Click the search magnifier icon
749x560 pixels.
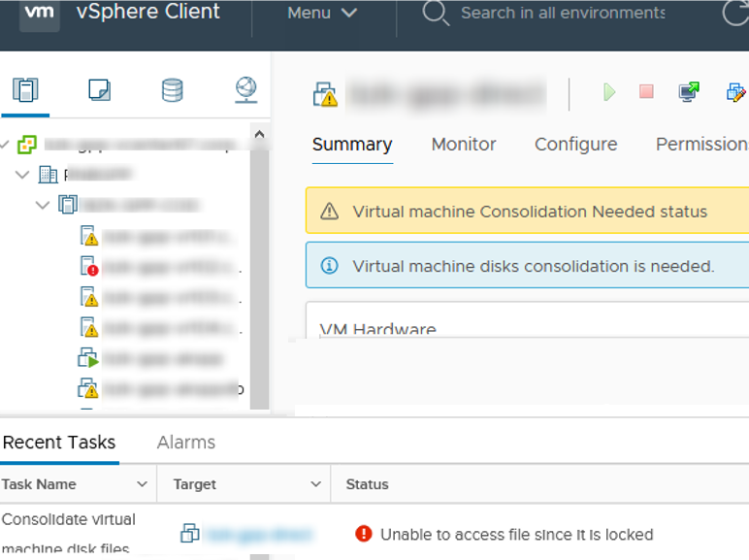pos(436,13)
